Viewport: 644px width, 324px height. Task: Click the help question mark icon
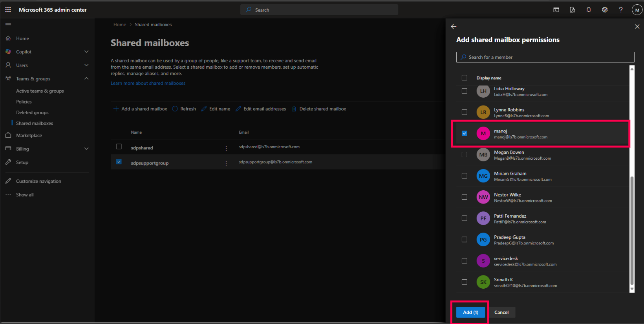coord(620,10)
